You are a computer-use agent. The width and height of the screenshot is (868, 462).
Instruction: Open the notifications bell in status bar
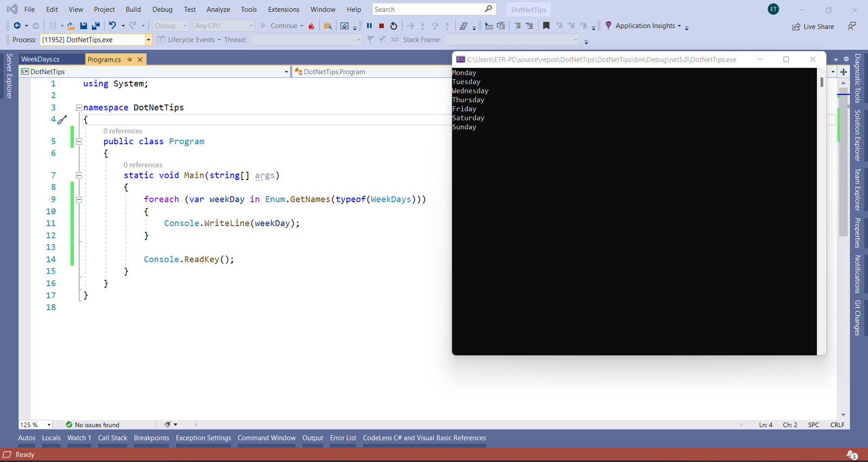pyautogui.click(x=852, y=454)
